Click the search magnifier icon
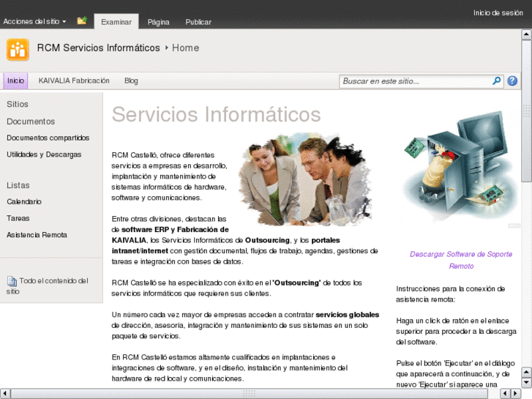The width and height of the screenshot is (532, 399). [497, 81]
